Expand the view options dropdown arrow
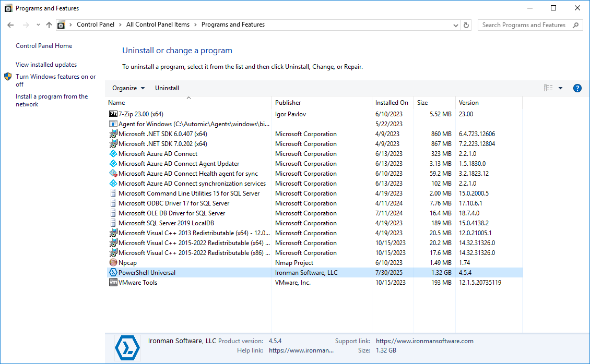This screenshot has width=590, height=364. pos(560,88)
